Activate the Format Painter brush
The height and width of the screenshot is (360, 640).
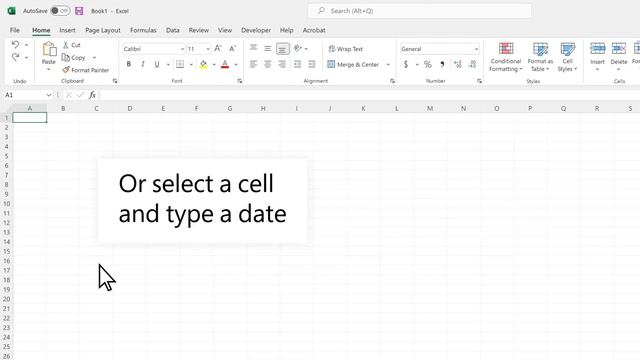66,70
